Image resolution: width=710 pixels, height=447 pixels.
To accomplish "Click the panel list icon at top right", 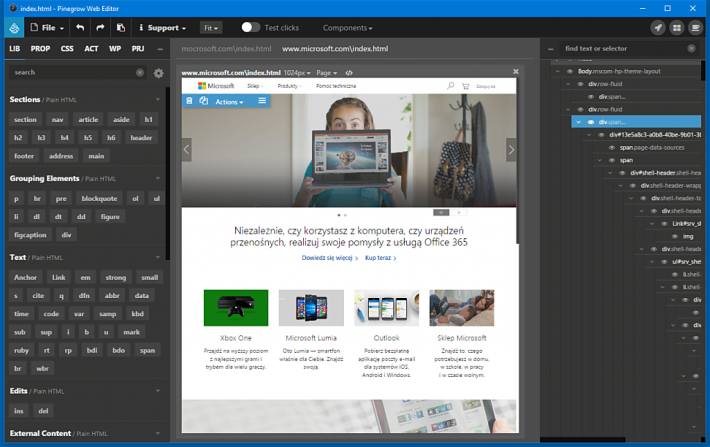I will click(695, 28).
